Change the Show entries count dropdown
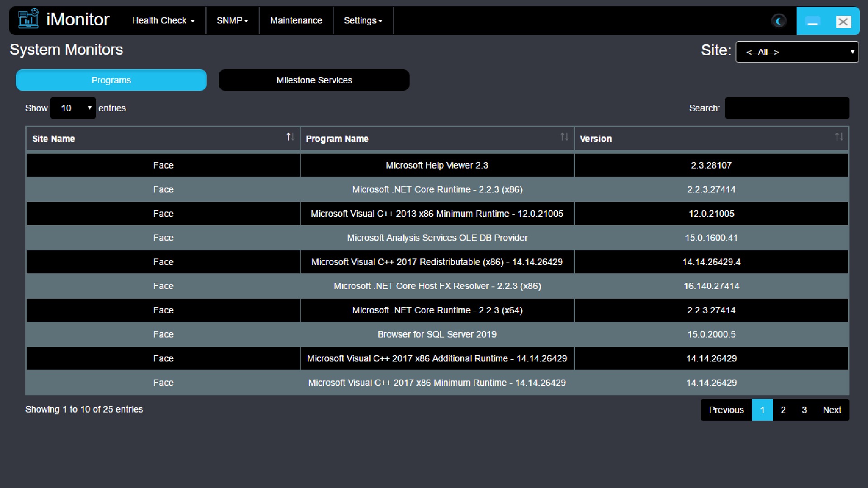 point(73,108)
